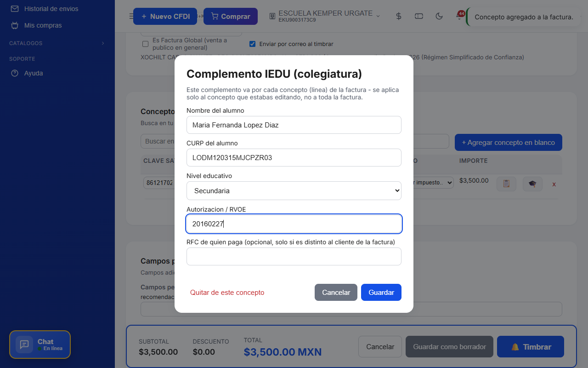Image resolution: width=588 pixels, height=368 pixels.
Task: Click the Comprar button
Action: [231, 17]
